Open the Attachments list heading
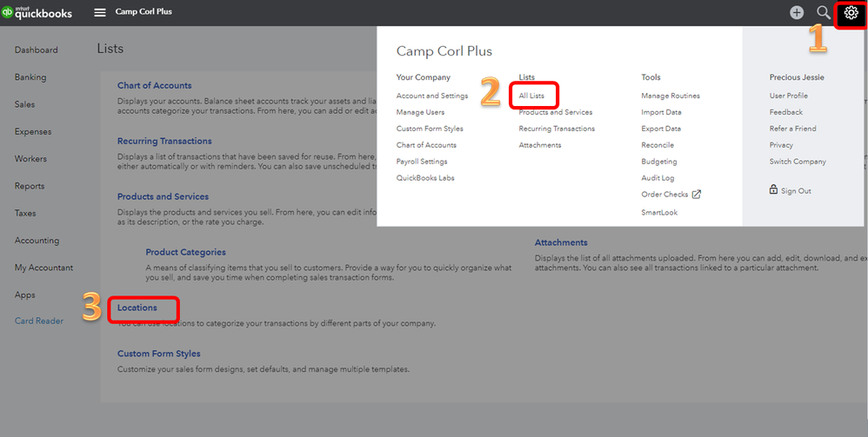The image size is (868, 437). tap(561, 242)
